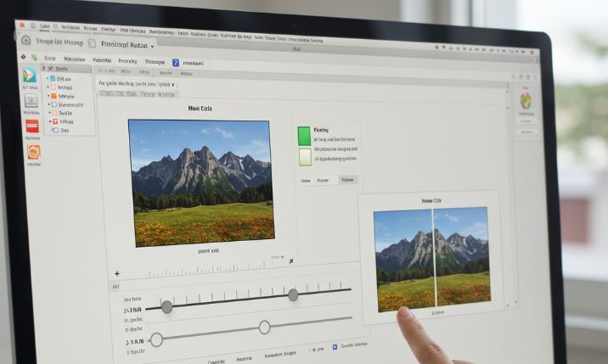The width and height of the screenshot is (608, 364).
Task: Click the multicolored circle icon in the right panel
Action: 526,101
